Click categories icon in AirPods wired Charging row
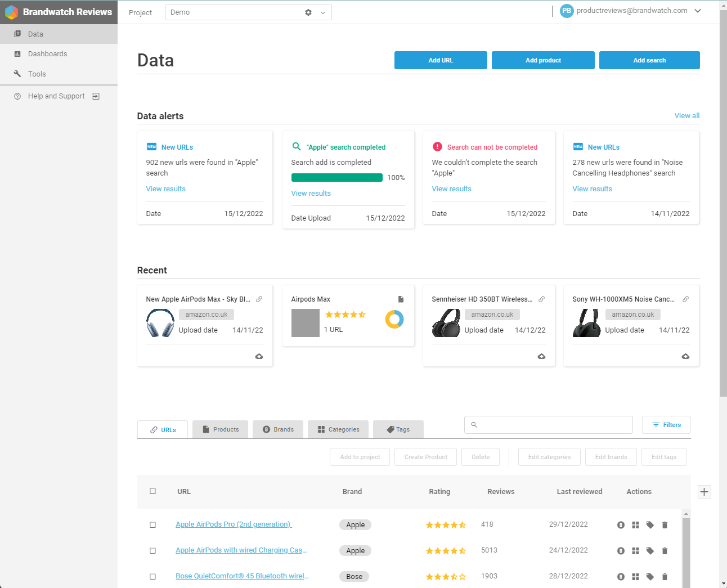727x588 pixels. (x=635, y=551)
